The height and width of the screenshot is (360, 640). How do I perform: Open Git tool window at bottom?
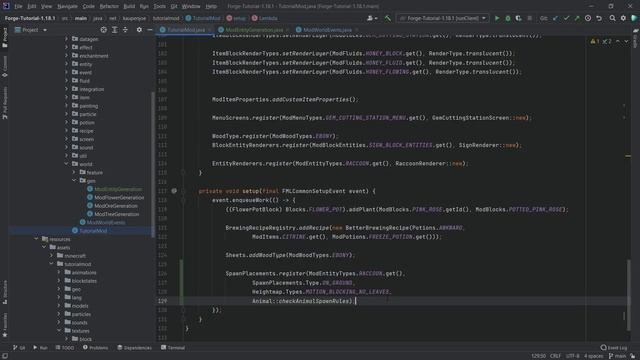(19, 348)
